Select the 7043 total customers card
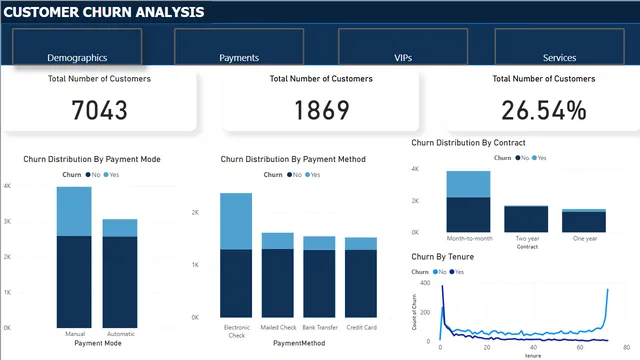Image resolution: width=640 pixels, height=360 pixels. 99,99
